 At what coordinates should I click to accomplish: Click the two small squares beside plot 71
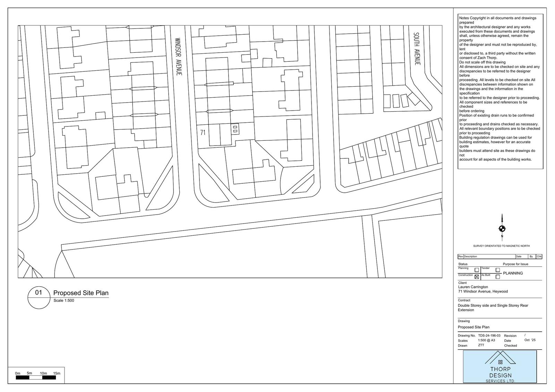(235, 129)
